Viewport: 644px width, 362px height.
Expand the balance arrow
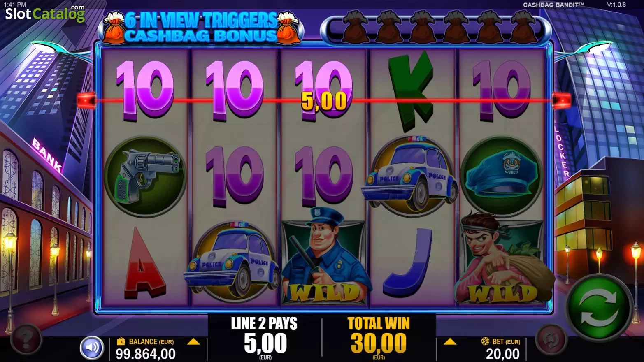[x=193, y=342]
